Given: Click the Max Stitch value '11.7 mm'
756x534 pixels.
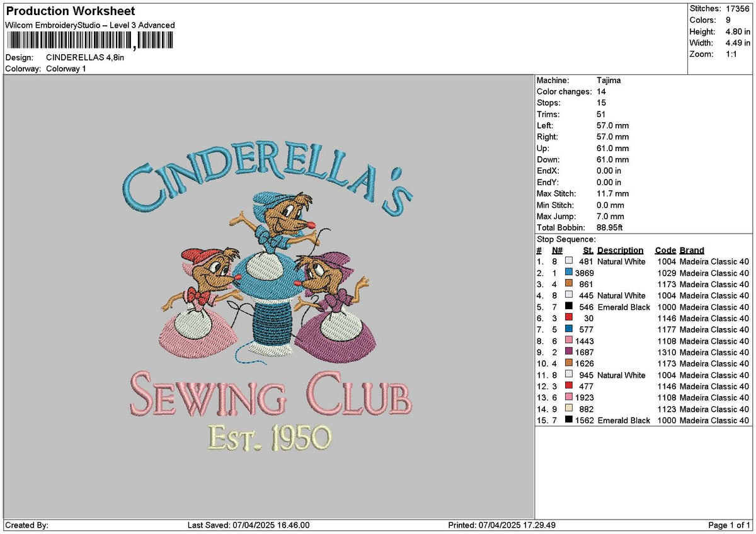Looking at the screenshot, I should tap(612, 194).
